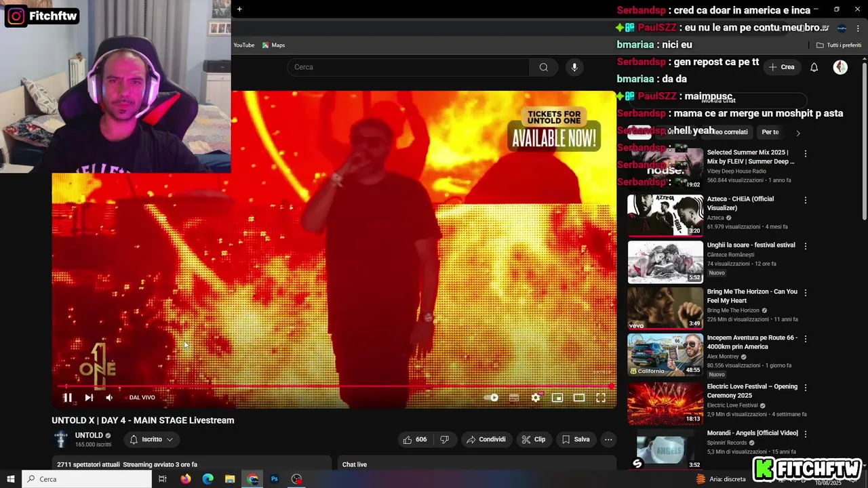Launch Microsoft Edge from taskbar
Viewport: 868px width, 488px height.
(208, 479)
